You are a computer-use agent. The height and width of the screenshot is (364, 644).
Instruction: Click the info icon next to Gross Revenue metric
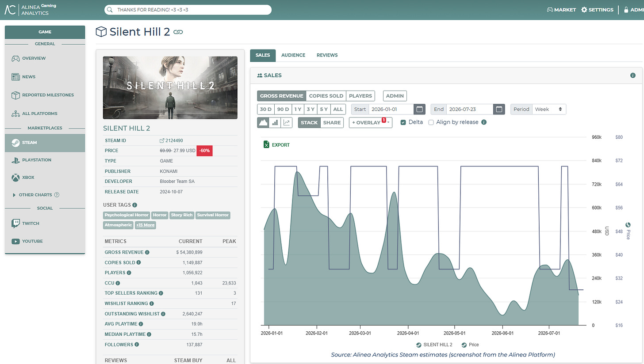point(147,252)
